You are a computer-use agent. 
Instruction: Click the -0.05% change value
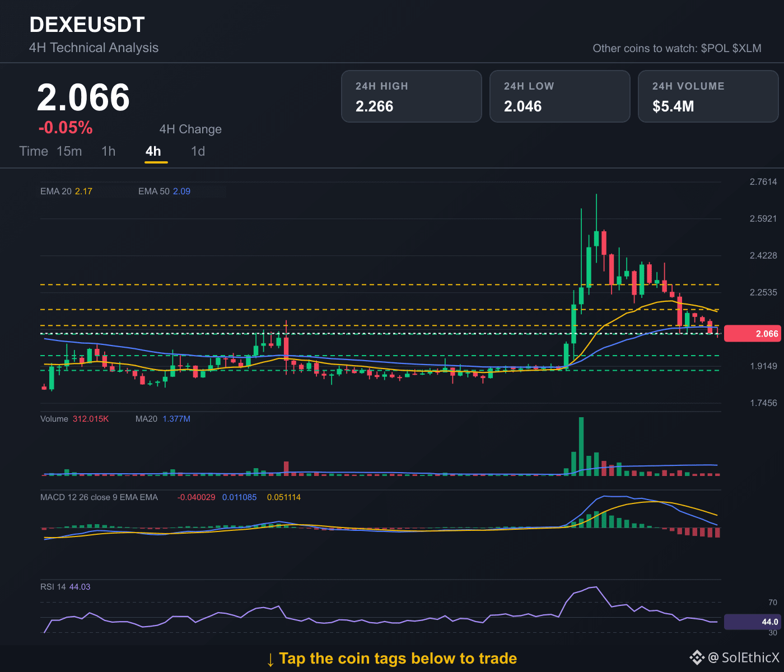point(66,128)
